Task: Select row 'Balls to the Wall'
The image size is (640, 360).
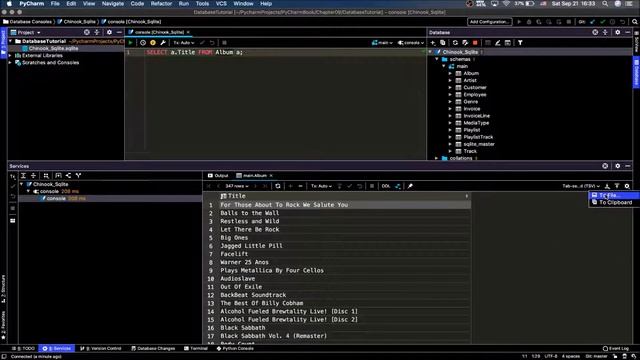Action: pyautogui.click(x=345, y=213)
